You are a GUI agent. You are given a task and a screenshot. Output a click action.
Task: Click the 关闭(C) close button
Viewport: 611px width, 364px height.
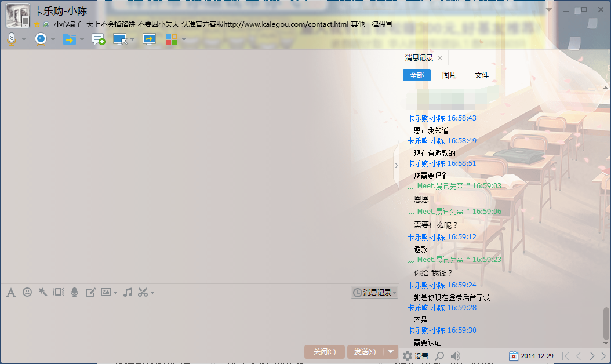click(324, 352)
